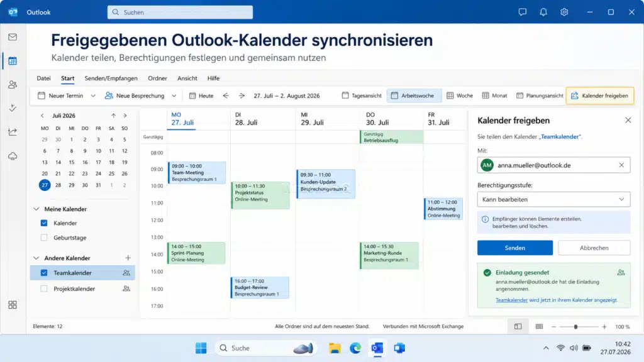Click sharing people icon on Projektkalender row

point(126,288)
